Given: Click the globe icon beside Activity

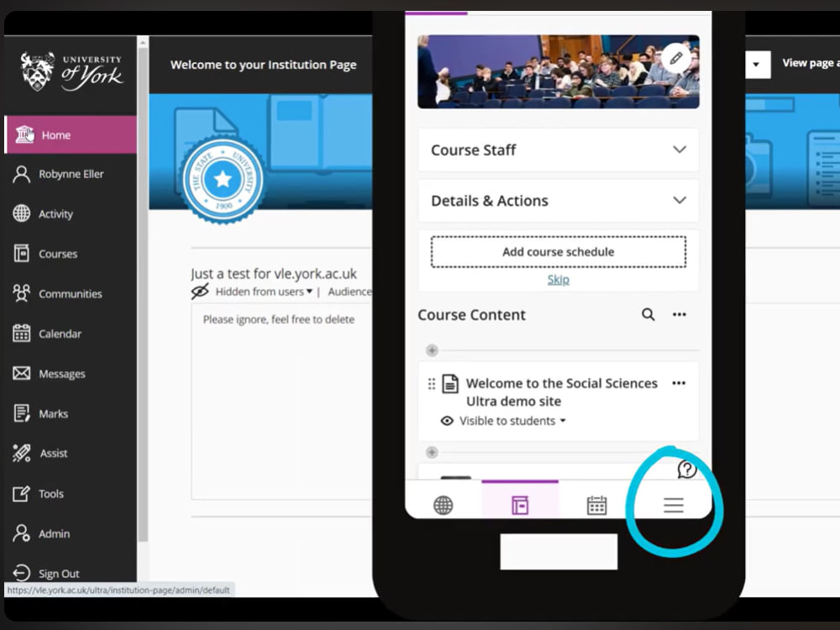Looking at the screenshot, I should [x=22, y=213].
